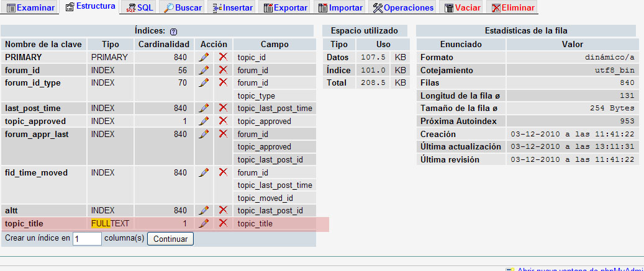The width and height of the screenshot is (644, 271).
Task: Click the Total usage value 208.5
Action: 373,83
